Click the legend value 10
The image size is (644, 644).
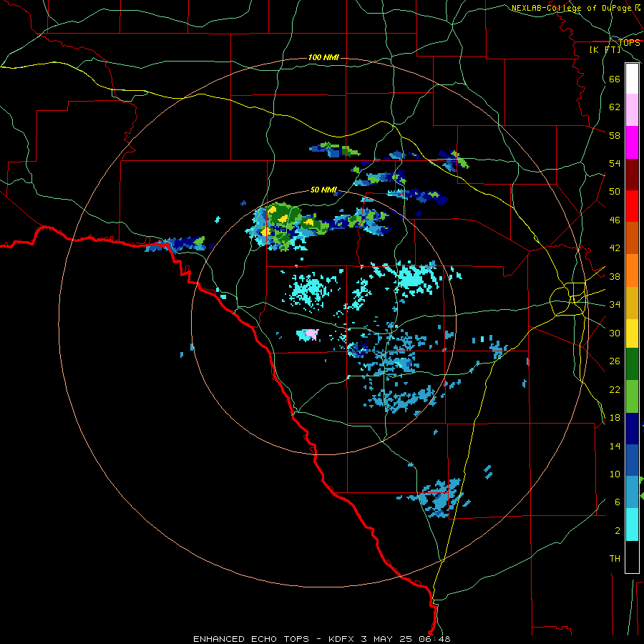(615, 474)
